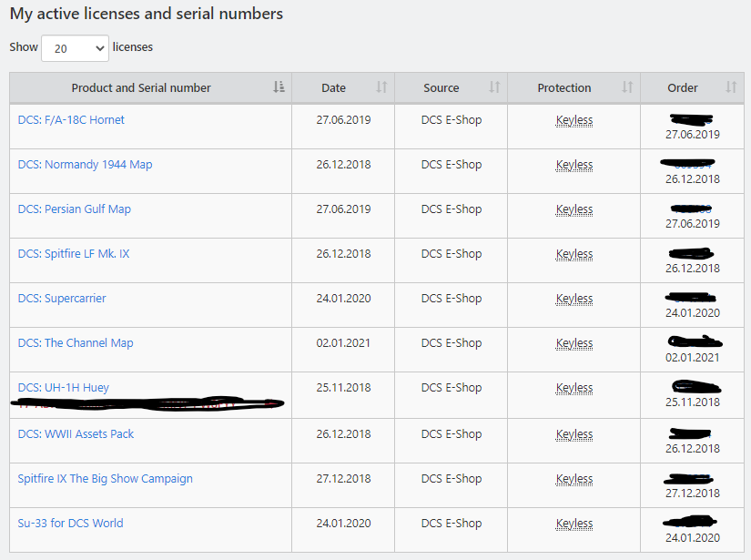Click DCS E-Shop in the Su-33 row
The width and height of the screenshot is (751, 560).
point(452,523)
